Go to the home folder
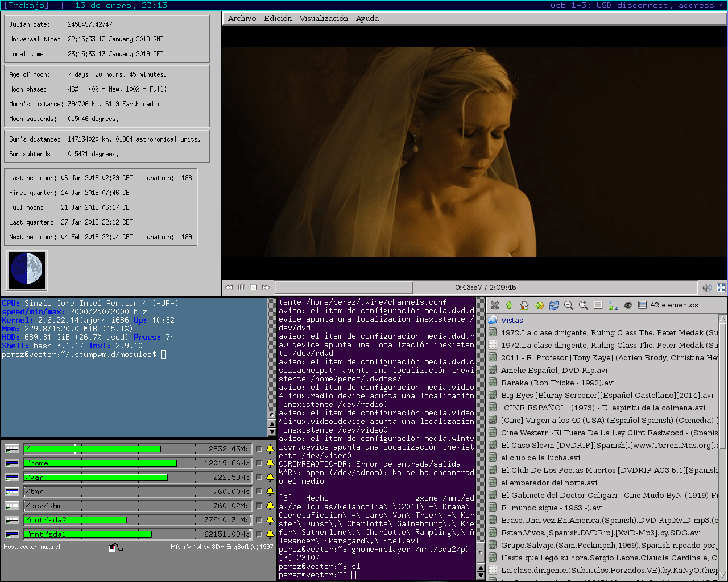Viewport: 728px width, 582px height. (524, 305)
